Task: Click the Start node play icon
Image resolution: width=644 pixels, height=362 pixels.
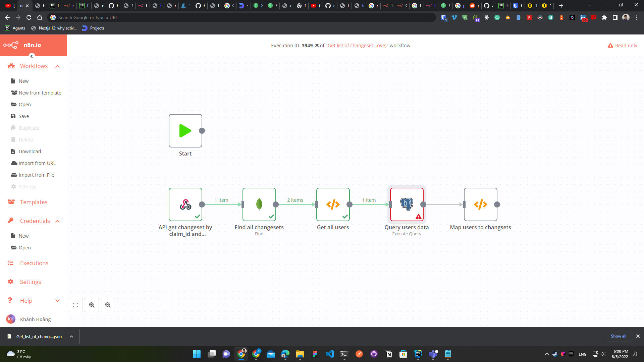Action: click(x=185, y=131)
